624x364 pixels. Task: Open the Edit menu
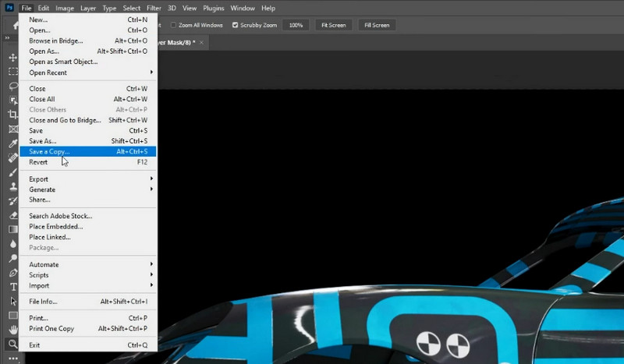(44, 8)
